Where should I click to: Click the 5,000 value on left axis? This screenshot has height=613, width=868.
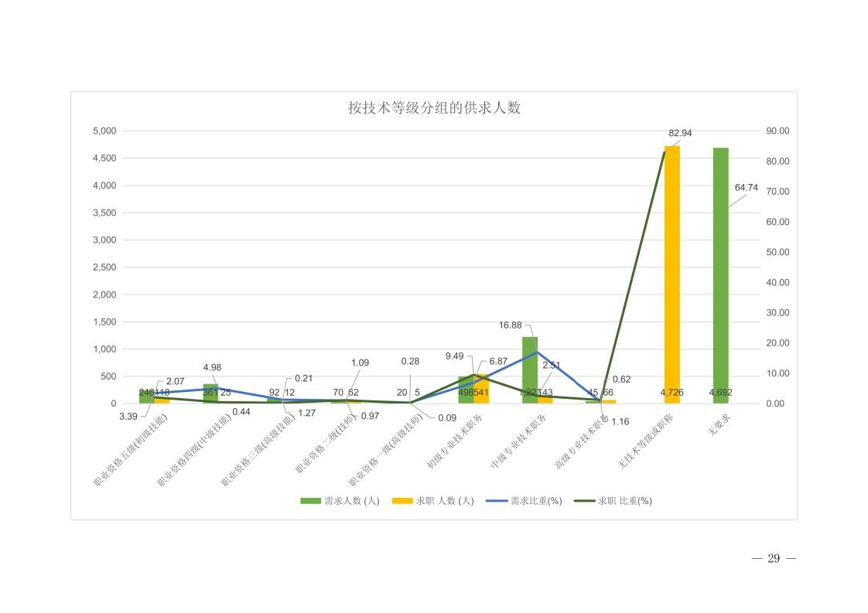coord(104,131)
